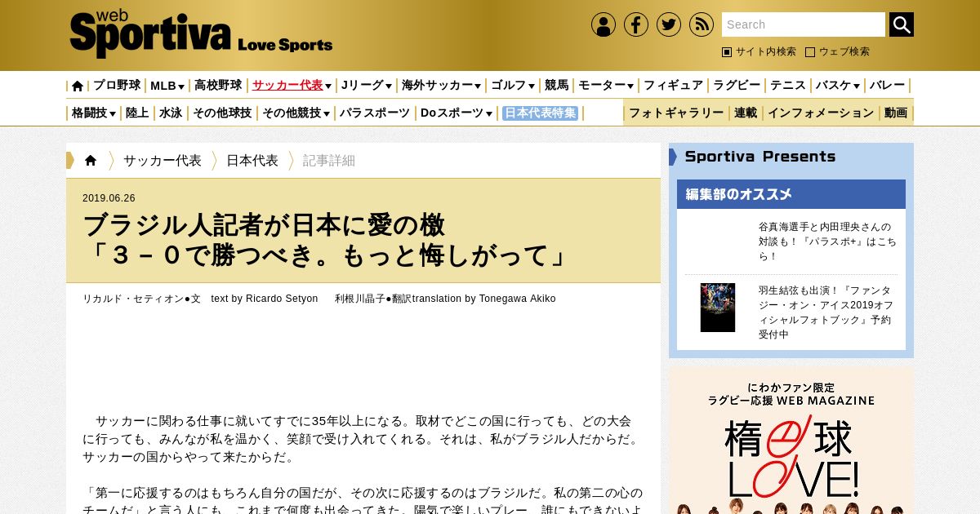The image size is (980, 514).
Task: Open the フィギュア menu item
Action: (x=673, y=86)
